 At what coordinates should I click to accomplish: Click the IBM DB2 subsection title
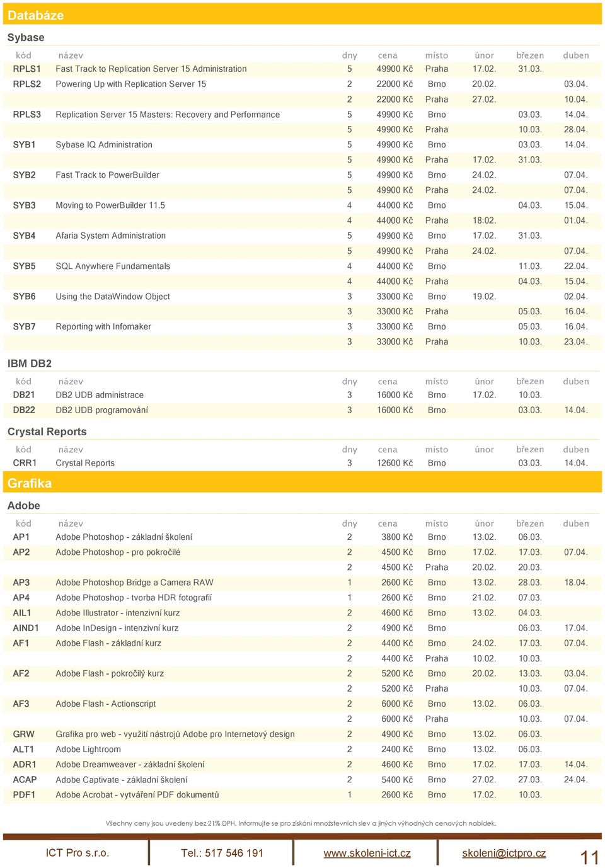(x=30, y=363)
